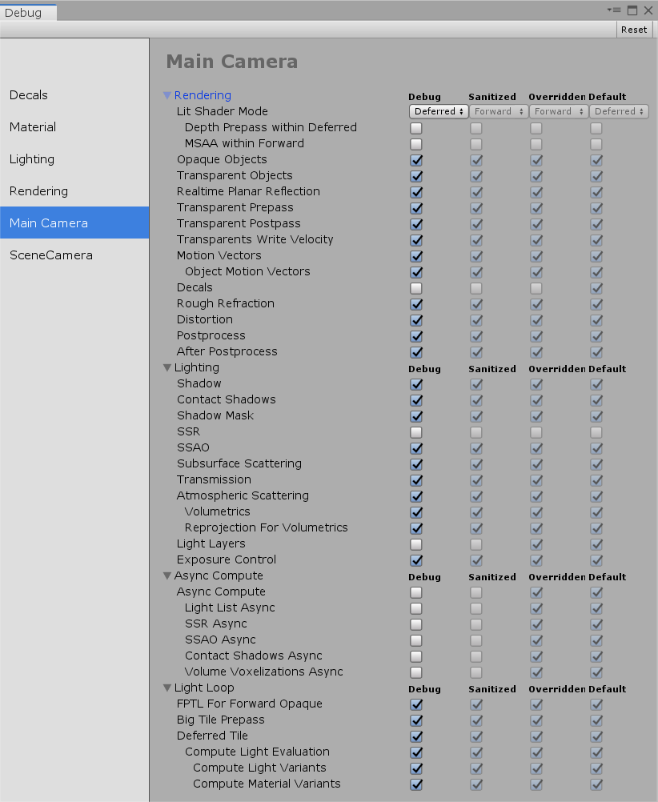
Task: Tick Debug MSAA within Forward checkbox
Action: pyautogui.click(x=416, y=144)
